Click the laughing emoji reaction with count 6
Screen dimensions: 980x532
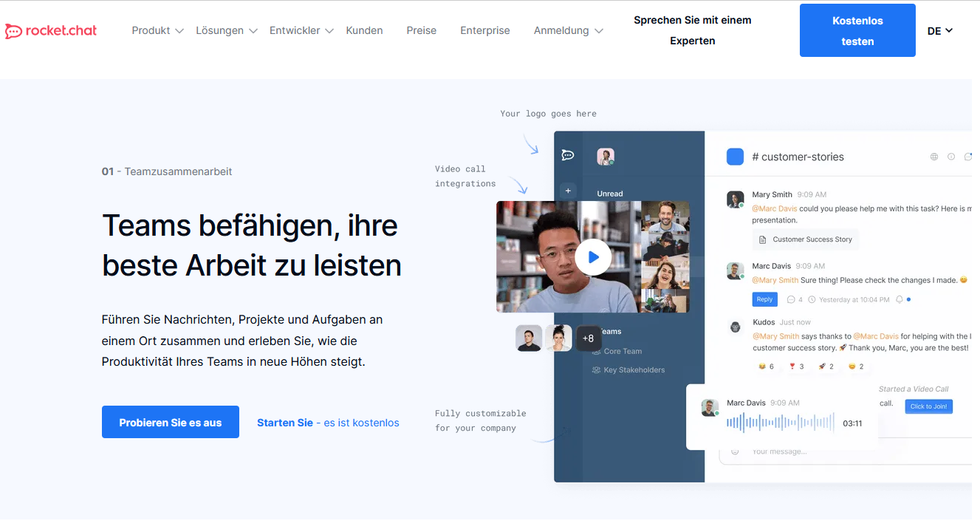click(x=766, y=366)
